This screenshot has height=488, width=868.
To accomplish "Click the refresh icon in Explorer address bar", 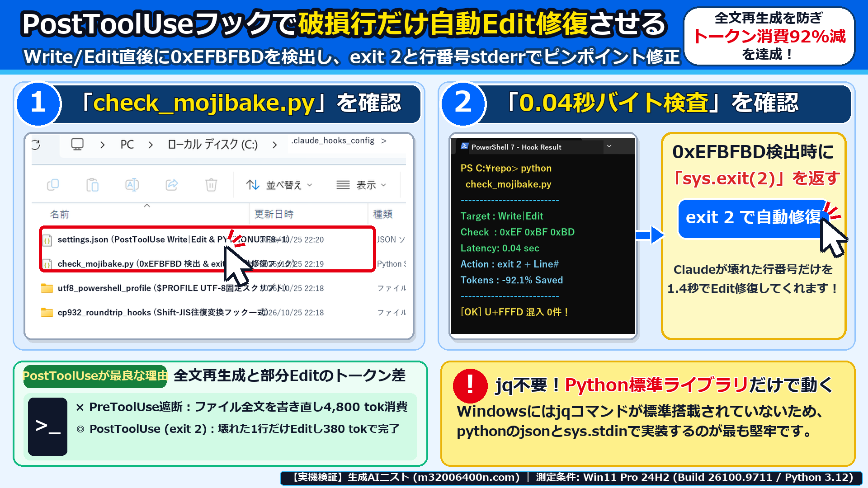I will coord(36,145).
